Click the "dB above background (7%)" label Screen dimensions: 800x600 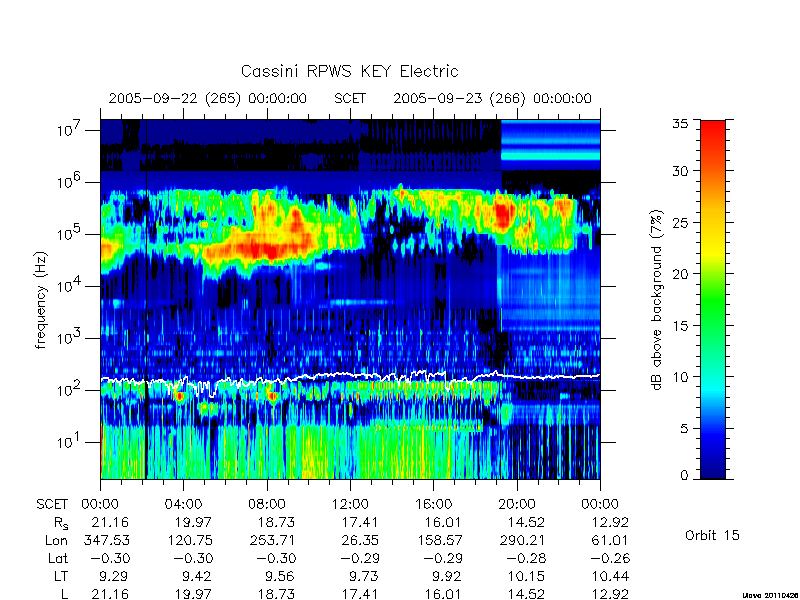pyautogui.click(x=657, y=300)
